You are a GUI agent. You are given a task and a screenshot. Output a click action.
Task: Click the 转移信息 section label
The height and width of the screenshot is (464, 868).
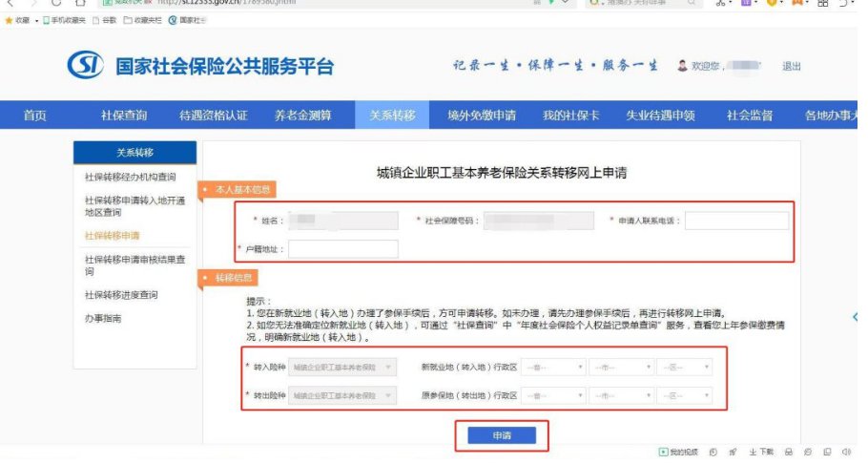229,278
